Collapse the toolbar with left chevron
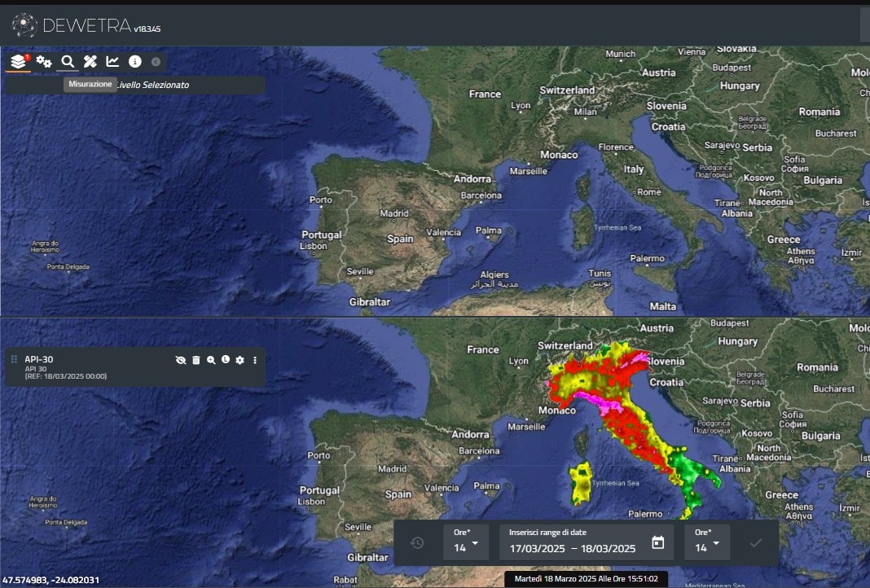The image size is (870, 588). pyautogui.click(x=156, y=61)
